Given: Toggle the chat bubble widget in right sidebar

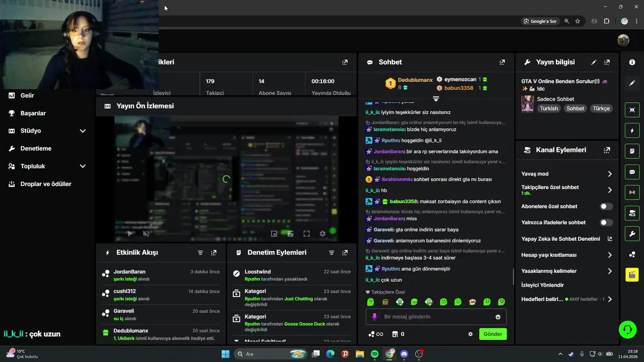Looking at the screenshot, I should (x=632, y=172).
